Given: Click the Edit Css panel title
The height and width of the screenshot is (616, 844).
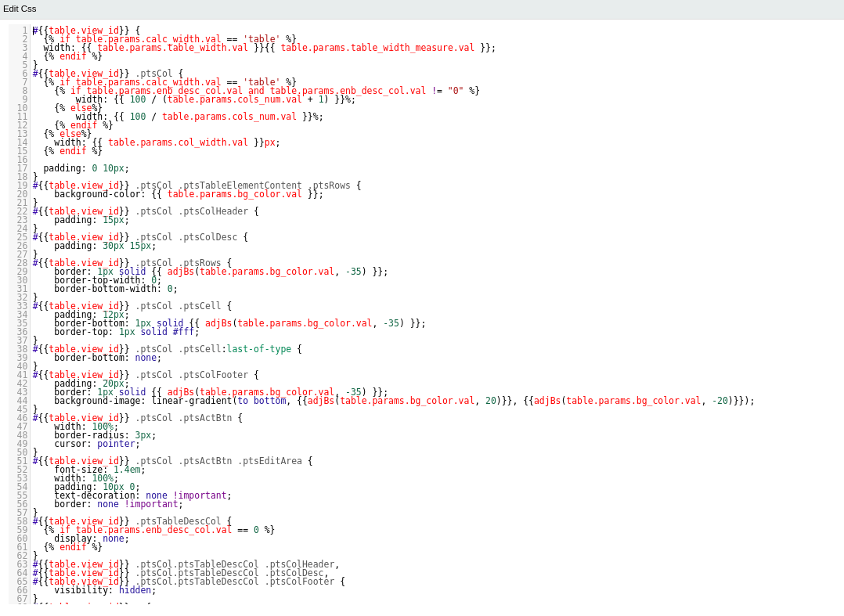Looking at the screenshot, I should (20, 9).
